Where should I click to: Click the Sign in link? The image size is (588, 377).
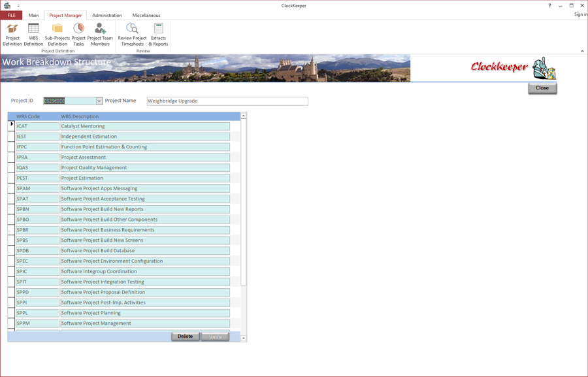[x=581, y=14]
